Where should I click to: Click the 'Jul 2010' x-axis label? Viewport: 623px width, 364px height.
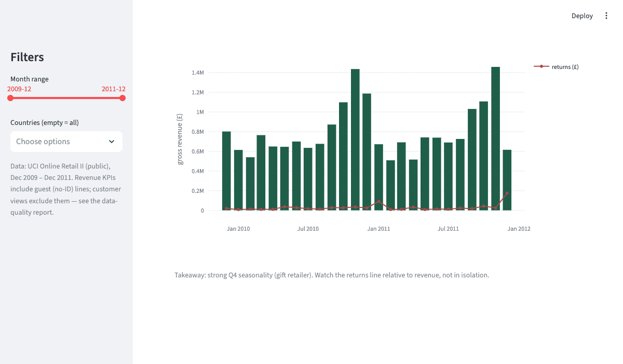click(308, 229)
